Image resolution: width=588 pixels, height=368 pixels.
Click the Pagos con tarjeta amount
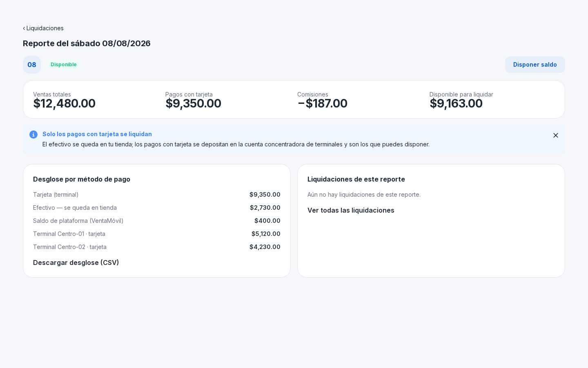tap(193, 103)
